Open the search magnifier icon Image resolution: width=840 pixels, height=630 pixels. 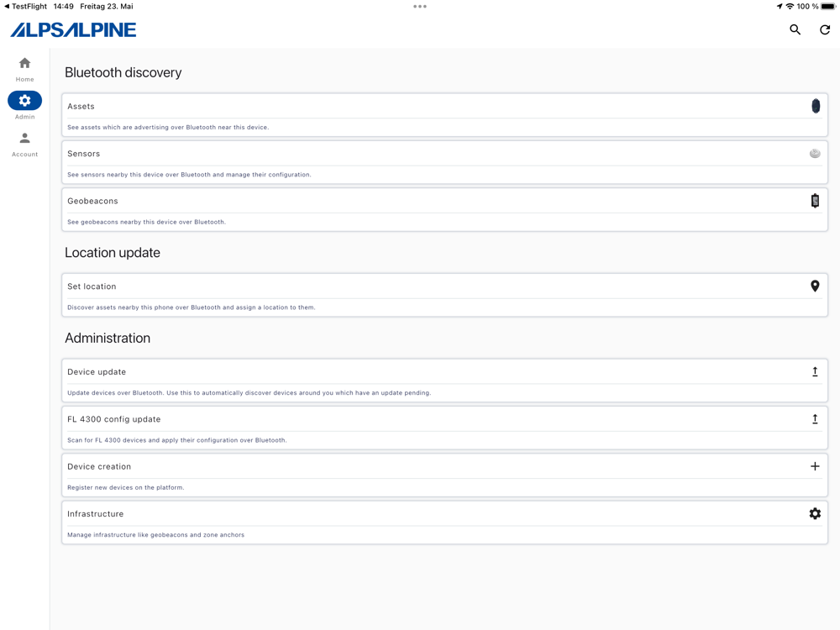pyautogui.click(x=795, y=30)
